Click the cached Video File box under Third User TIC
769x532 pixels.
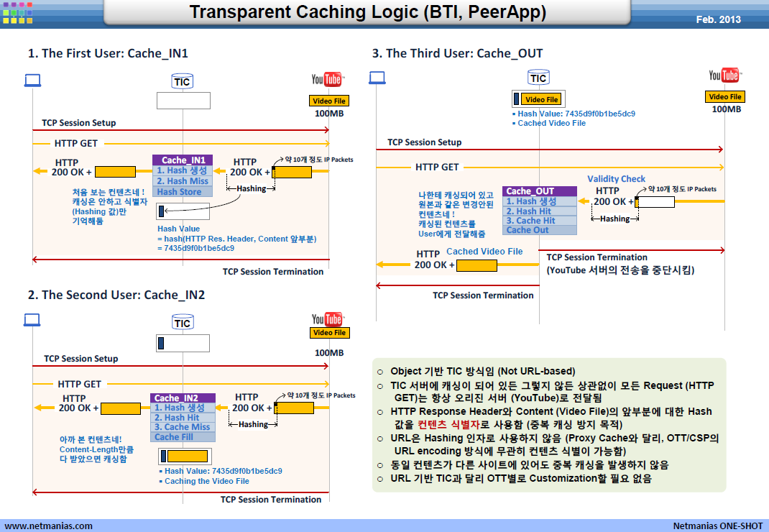[x=542, y=99]
